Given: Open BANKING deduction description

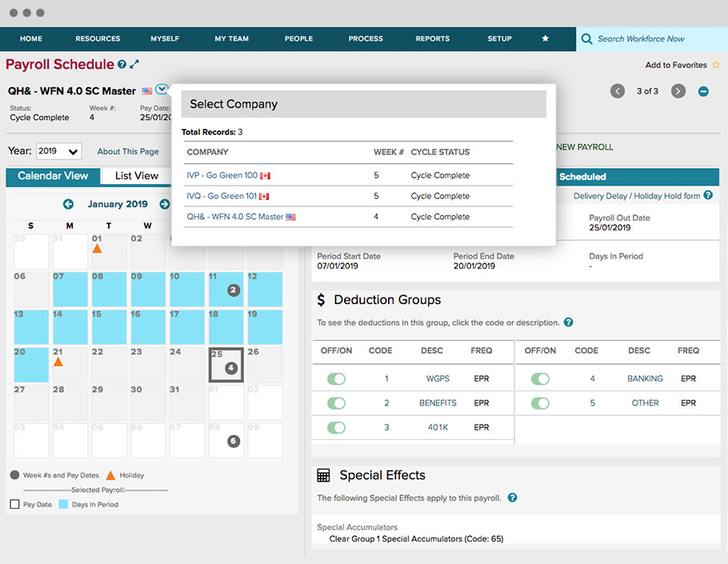Looking at the screenshot, I should tap(645, 378).
